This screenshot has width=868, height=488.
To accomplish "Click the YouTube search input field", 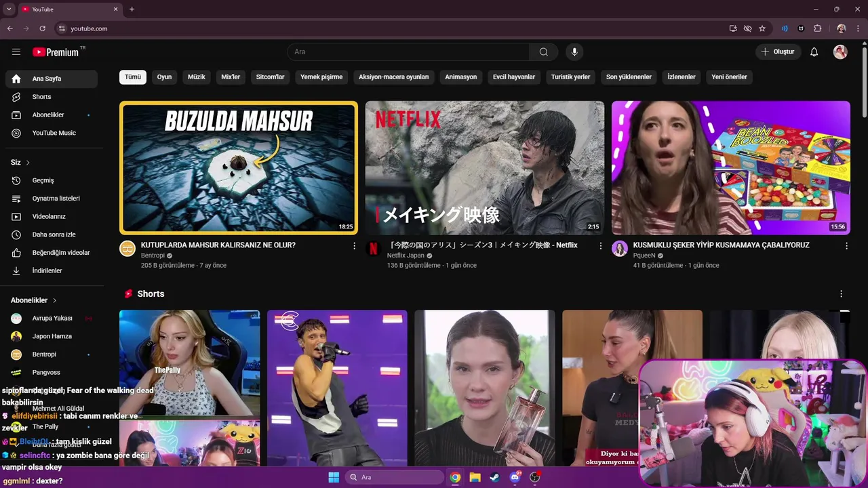I will coord(408,52).
